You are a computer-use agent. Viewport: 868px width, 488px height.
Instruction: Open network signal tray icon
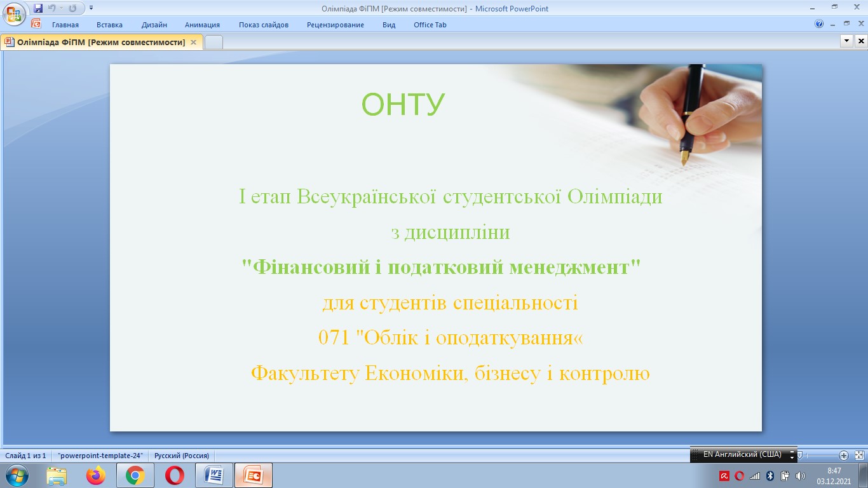[754, 476]
